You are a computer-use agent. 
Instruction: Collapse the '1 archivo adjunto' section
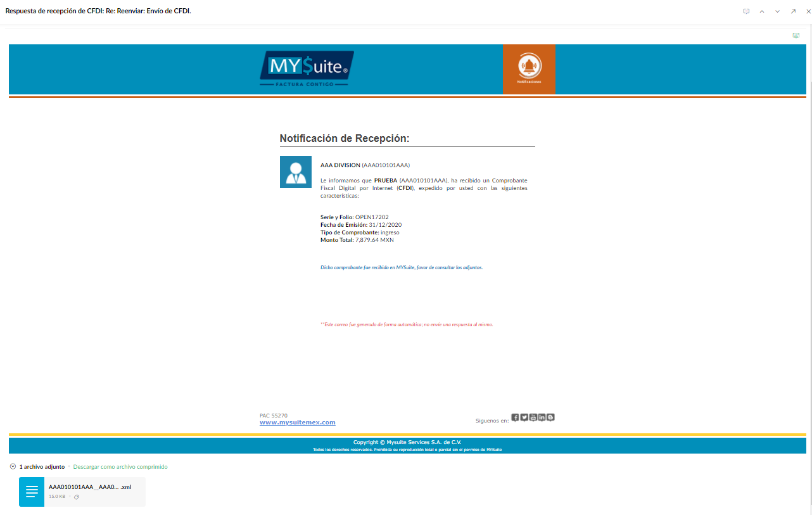(13, 467)
